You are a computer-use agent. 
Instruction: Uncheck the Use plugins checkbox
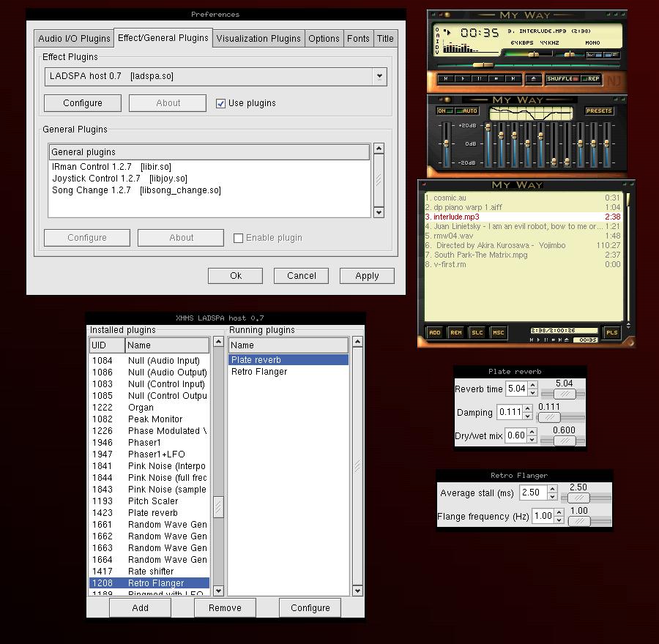click(220, 103)
